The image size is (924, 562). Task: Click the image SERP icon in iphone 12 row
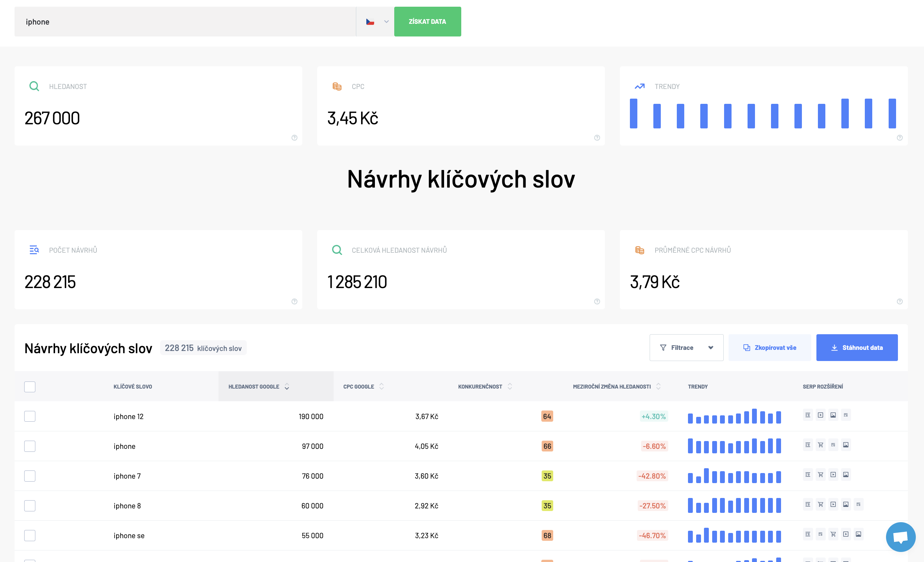pos(833,415)
